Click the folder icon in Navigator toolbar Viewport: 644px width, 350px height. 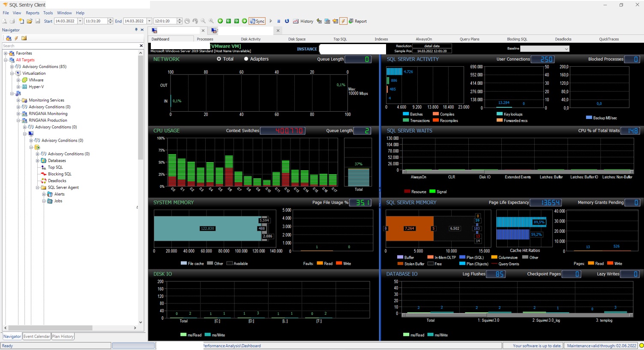(24, 38)
